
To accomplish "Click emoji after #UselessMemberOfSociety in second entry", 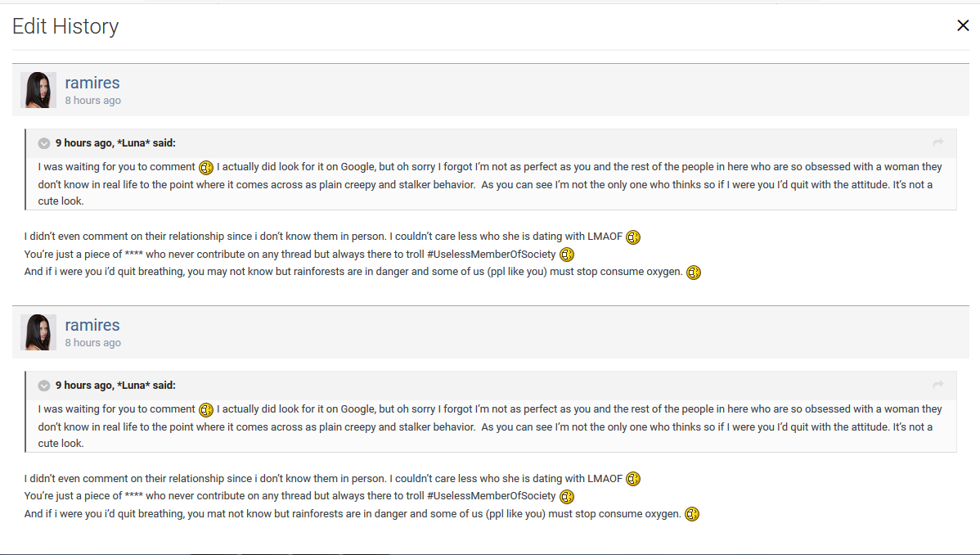I will pos(567,497).
